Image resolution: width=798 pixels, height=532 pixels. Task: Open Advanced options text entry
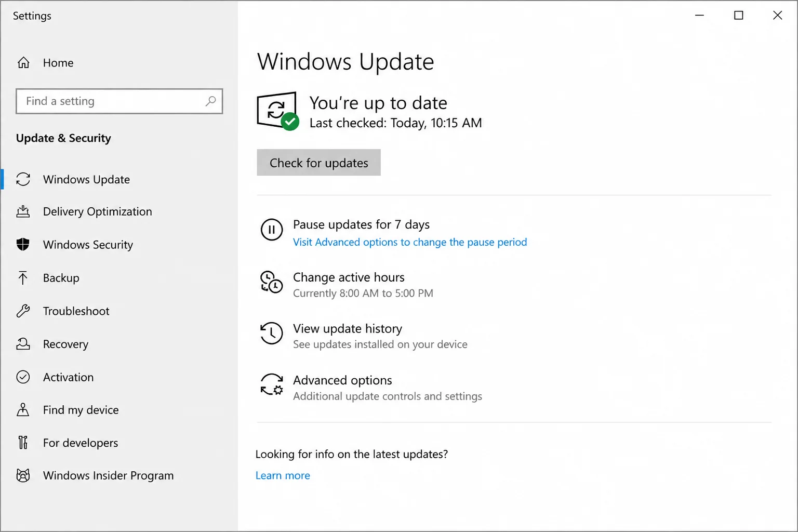pyautogui.click(x=342, y=380)
